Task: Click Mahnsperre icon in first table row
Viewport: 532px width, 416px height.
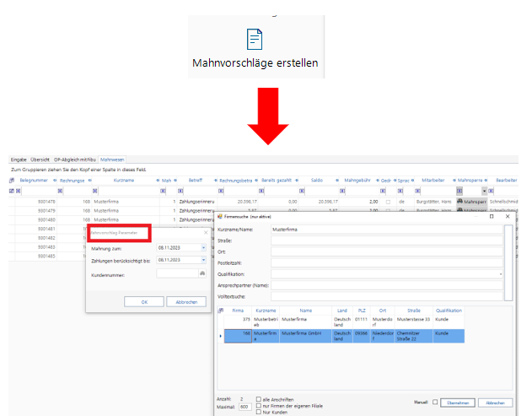Action: tap(461, 203)
